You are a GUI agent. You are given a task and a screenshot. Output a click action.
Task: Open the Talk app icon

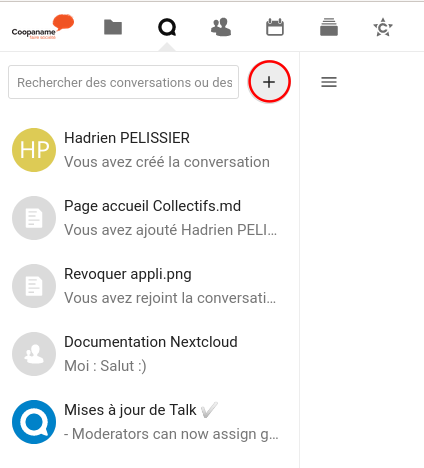(167, 27)
